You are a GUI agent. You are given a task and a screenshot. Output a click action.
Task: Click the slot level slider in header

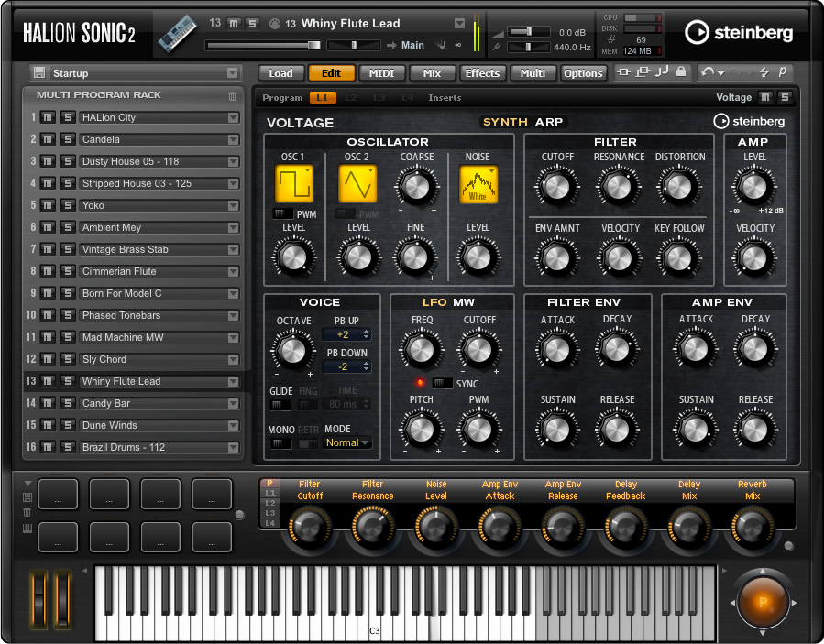pyautogui.click(x=263, y=45)
